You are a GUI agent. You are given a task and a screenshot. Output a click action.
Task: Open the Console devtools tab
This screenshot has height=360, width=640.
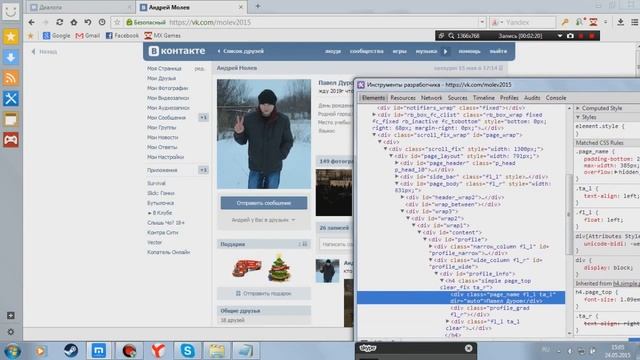(556, 98)
